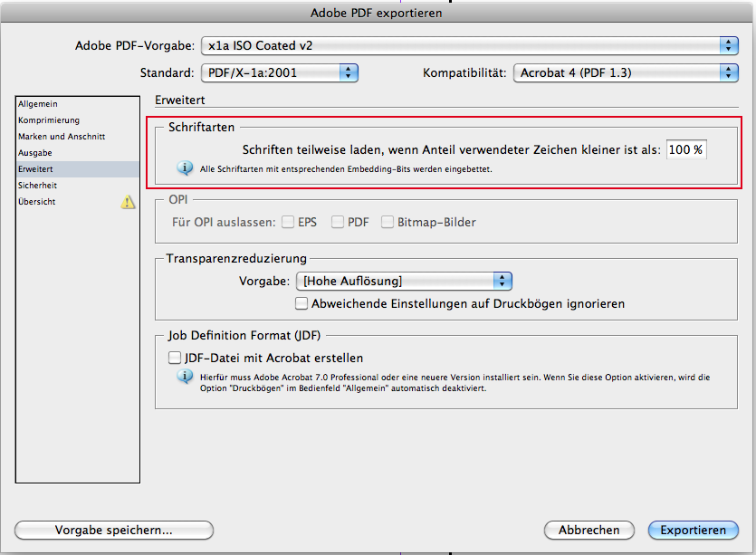Open Marken und Anschnitt panel
The image size is (756, 555).
click(x=77, y=137)
